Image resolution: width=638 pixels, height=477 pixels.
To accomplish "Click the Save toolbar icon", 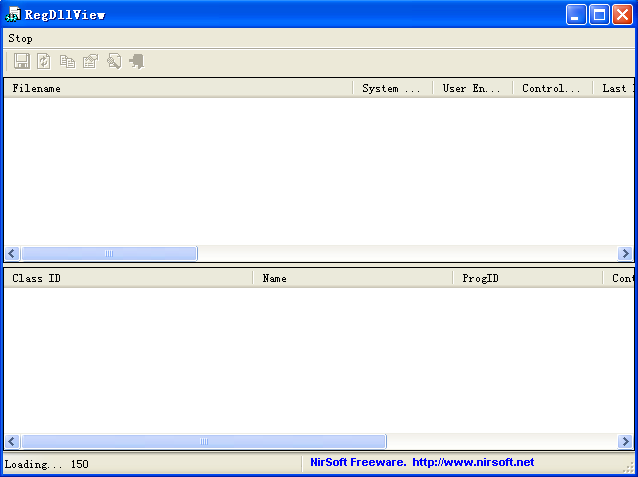I will pos(21,61).
